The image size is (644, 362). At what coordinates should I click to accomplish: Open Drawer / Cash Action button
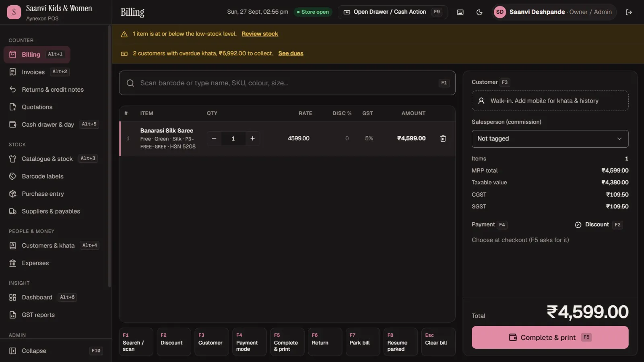(x=392, y=12)
